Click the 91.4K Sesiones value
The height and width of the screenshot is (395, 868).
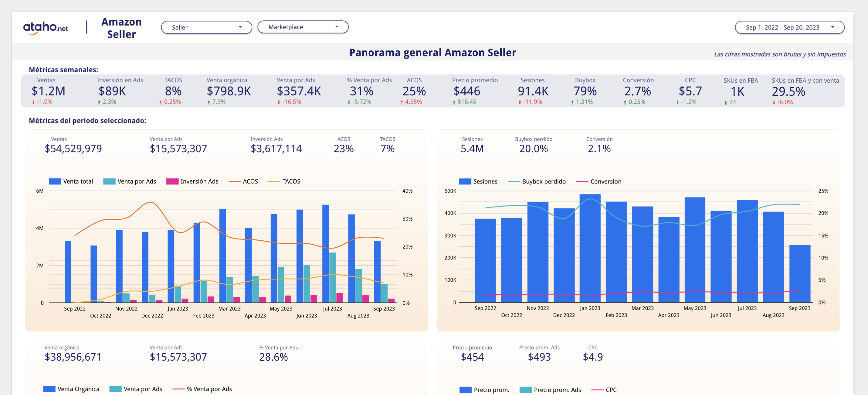[x=533, y=91]
